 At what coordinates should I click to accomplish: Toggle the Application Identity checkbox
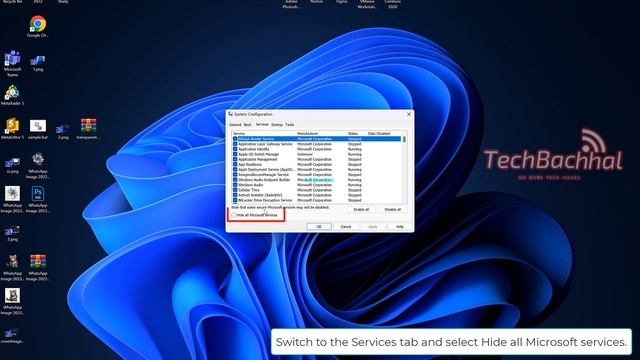(x=235, y=149)
